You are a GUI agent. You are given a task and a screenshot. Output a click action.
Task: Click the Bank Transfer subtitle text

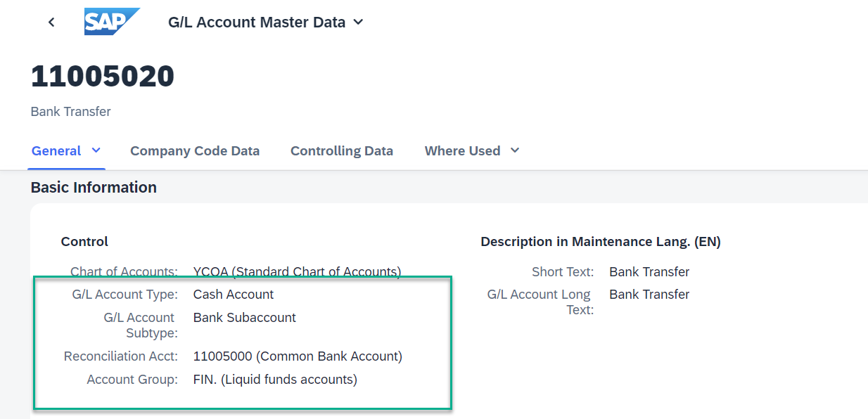click(x=71, y=112)
